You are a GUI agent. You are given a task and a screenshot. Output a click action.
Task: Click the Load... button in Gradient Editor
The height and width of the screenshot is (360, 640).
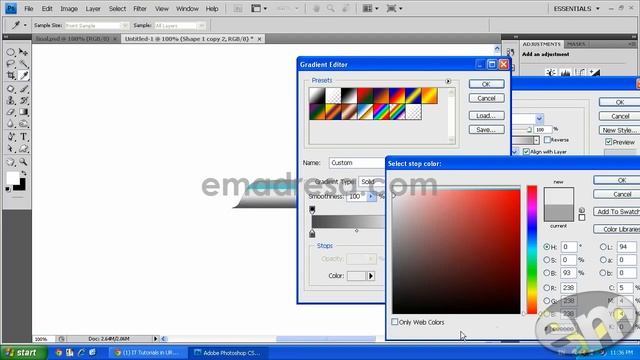point(486,116)
